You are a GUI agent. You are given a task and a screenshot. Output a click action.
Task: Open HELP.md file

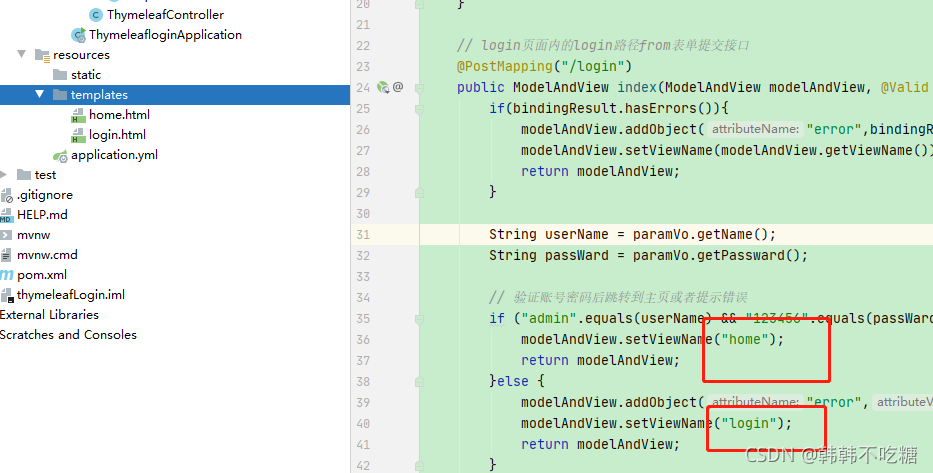[42, 215]
